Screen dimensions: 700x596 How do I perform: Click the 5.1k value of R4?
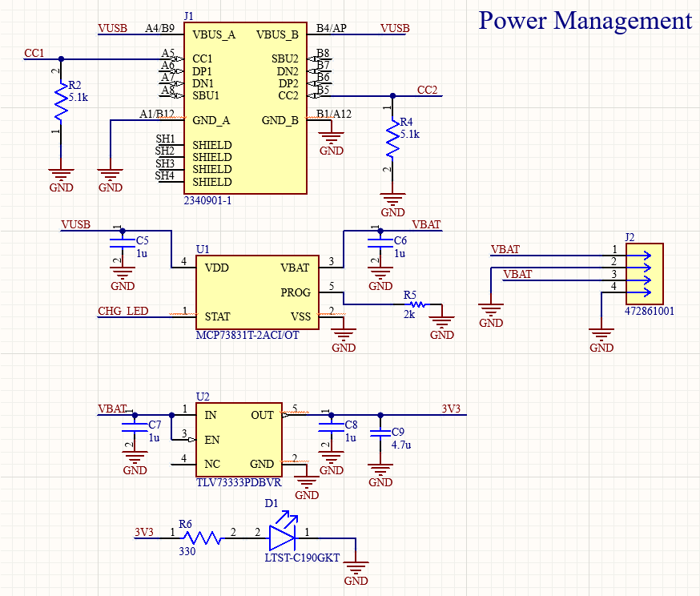[x=410, y=135]
